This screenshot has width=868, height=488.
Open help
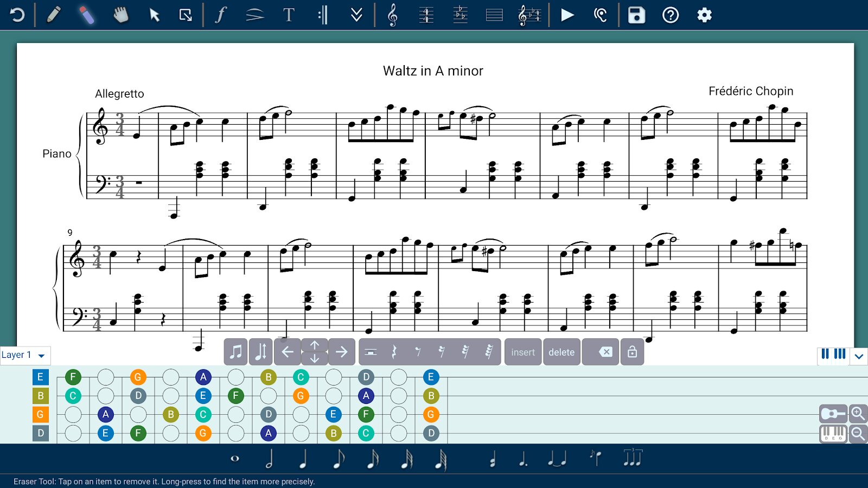671,15
